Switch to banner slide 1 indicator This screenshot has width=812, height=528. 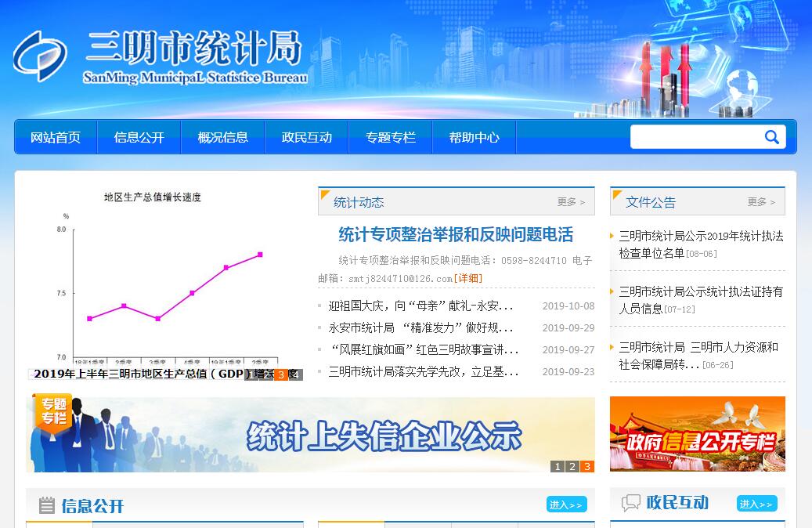558,467
